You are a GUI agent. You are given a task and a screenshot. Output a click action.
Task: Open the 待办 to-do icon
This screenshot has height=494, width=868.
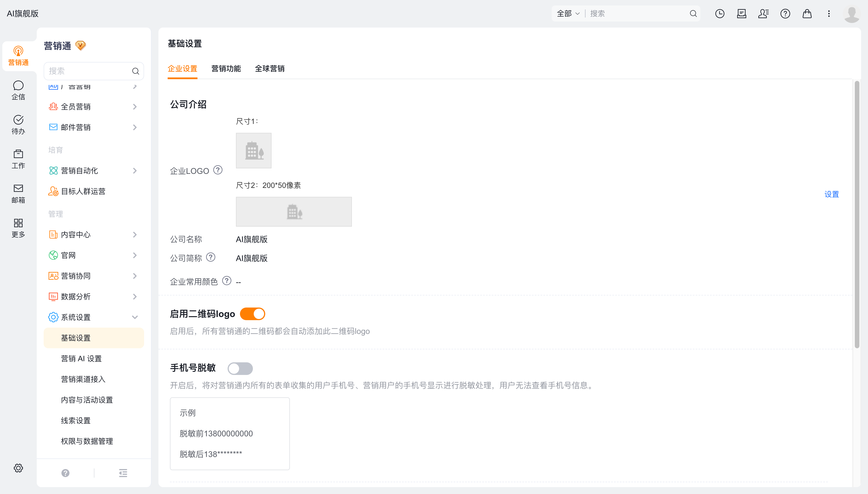point(18,125)
